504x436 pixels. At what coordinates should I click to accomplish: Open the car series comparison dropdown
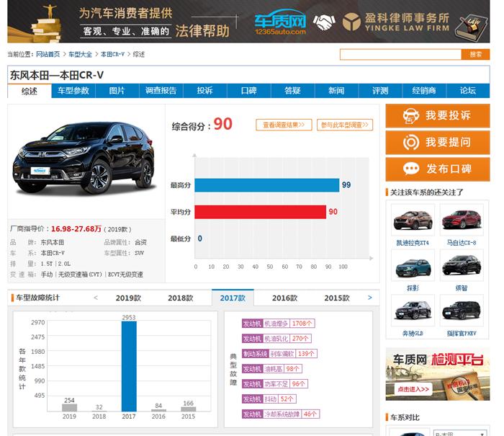(460, 433)
